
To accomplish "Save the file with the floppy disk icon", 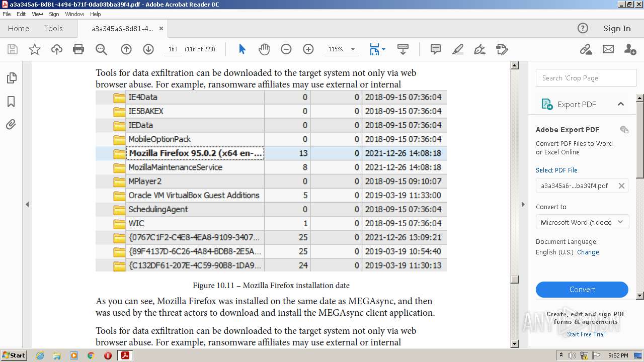I will point(13,49).
